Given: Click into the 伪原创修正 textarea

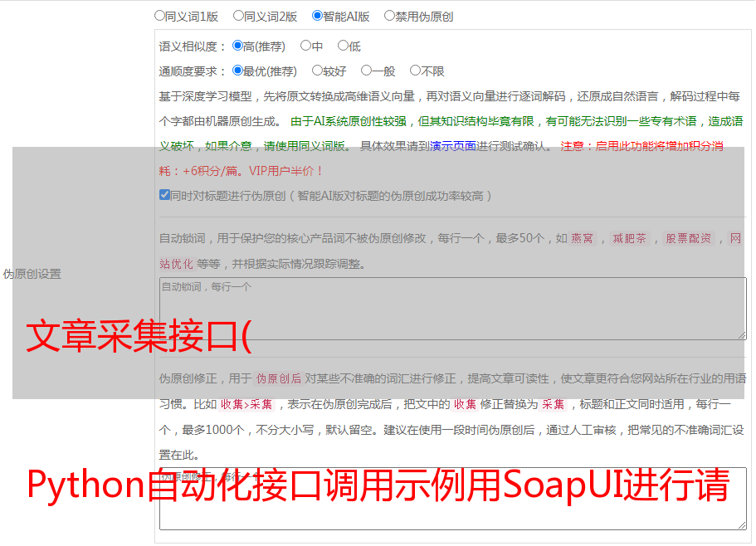Looking at the screenshot, I should (453, 499).
